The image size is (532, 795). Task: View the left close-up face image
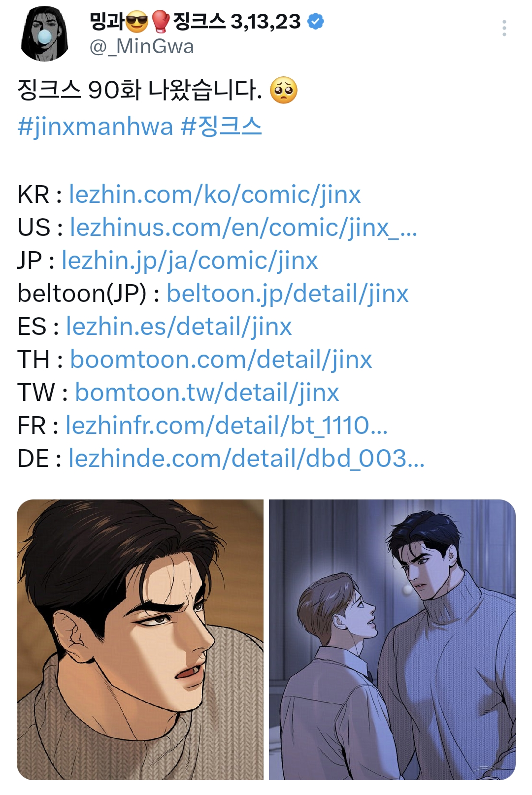pos(140,639)
